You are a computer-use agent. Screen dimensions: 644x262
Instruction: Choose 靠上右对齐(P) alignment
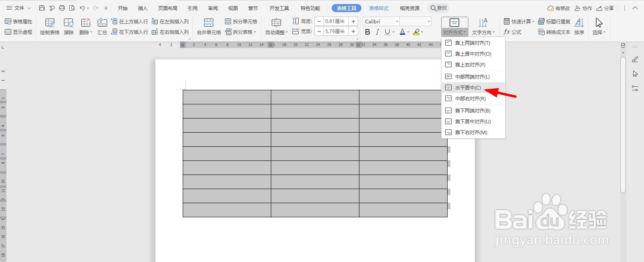pos(473,64)
